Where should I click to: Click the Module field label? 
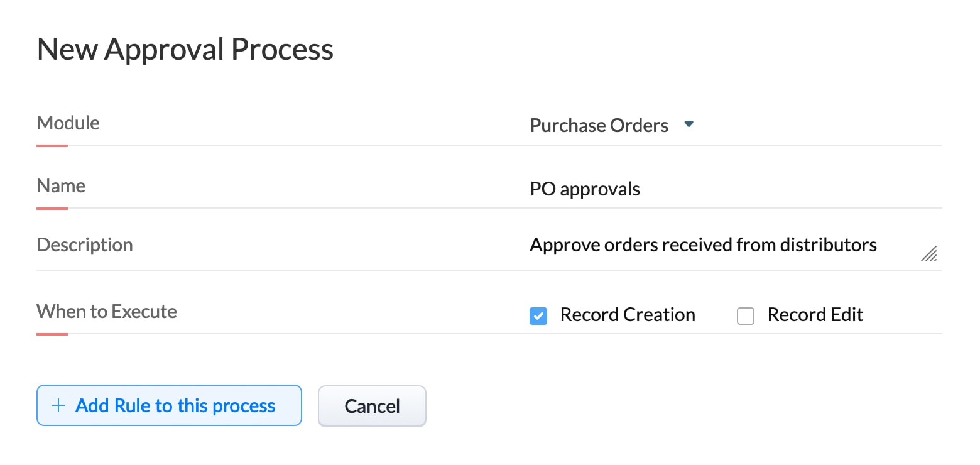click(68, 123)
